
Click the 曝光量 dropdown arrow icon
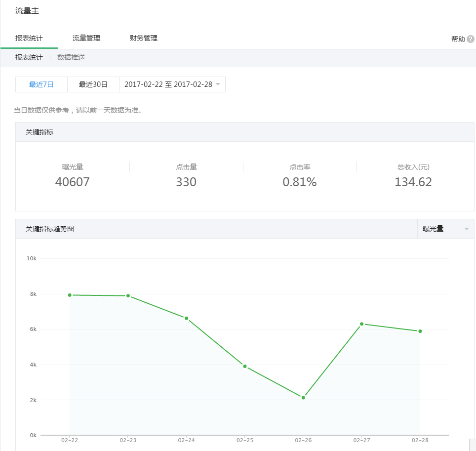(466, 229)
